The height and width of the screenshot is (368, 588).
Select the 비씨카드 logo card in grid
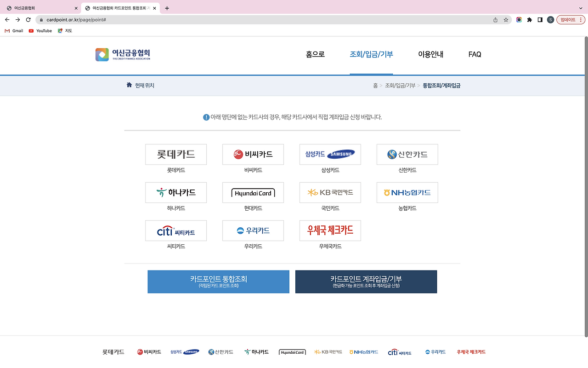click(253, 154)
